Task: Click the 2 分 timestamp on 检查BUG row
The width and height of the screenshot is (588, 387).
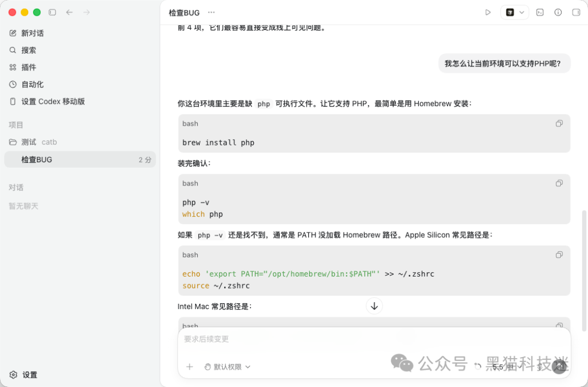Action: tap(145, 159)
